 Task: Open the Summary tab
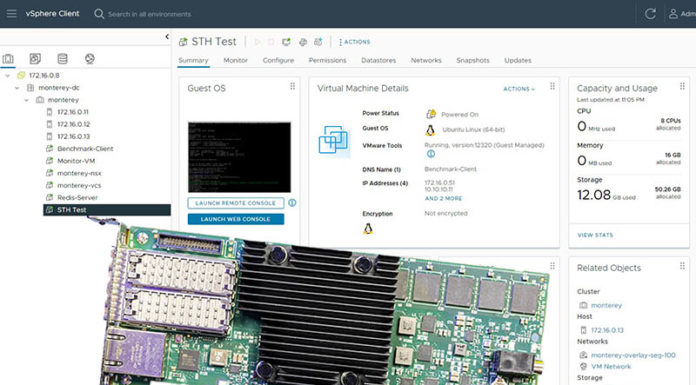pyautogui.click(x=193, y=60)
